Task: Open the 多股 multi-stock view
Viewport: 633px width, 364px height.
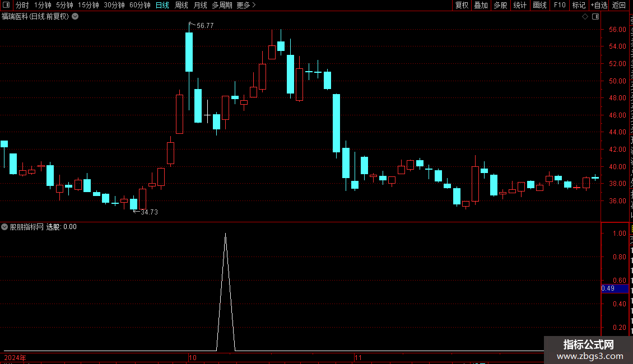Action: tap(500, 5)
